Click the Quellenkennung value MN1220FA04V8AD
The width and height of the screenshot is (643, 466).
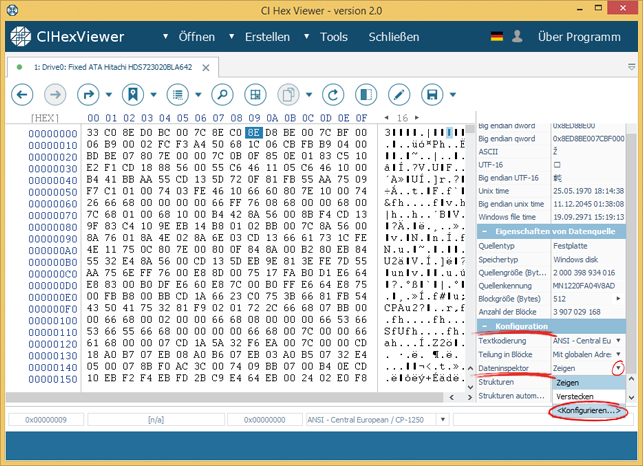pyautogui.click(x=584, y=286)
